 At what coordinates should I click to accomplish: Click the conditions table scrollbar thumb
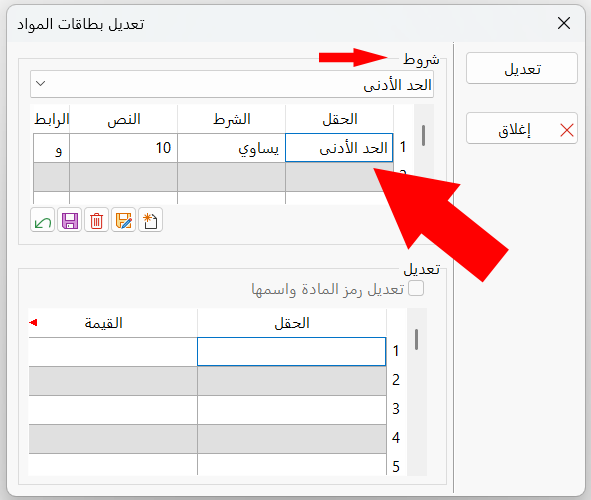423,135
